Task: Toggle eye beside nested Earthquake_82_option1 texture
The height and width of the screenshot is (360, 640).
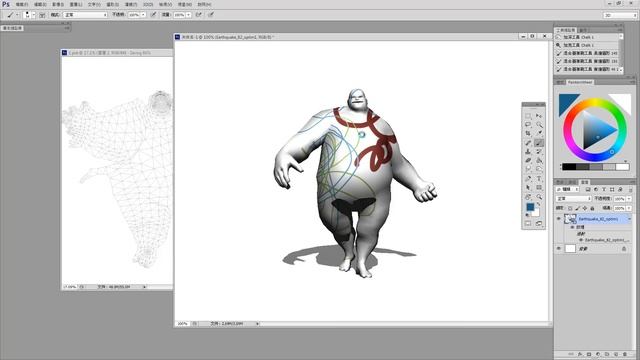Action: click(x=581, y=240)
